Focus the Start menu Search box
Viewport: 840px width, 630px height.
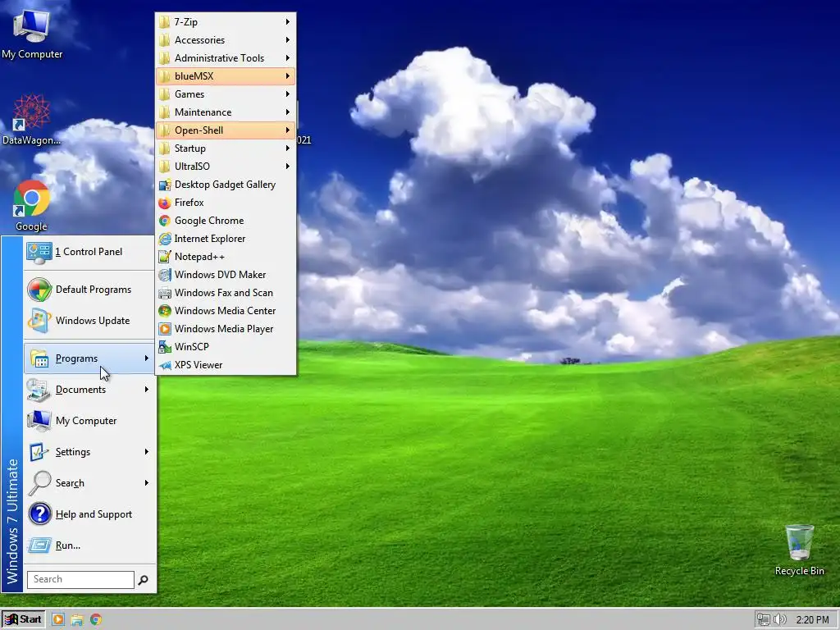coord(80,580)
